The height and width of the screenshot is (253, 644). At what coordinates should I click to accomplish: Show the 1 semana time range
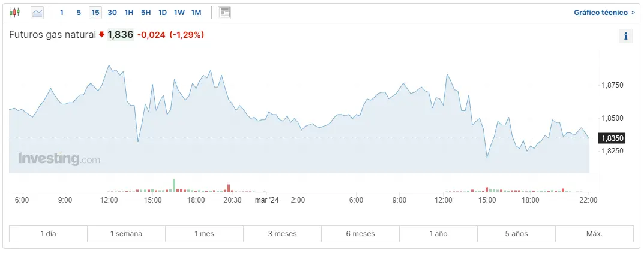(x=126, y=234)
